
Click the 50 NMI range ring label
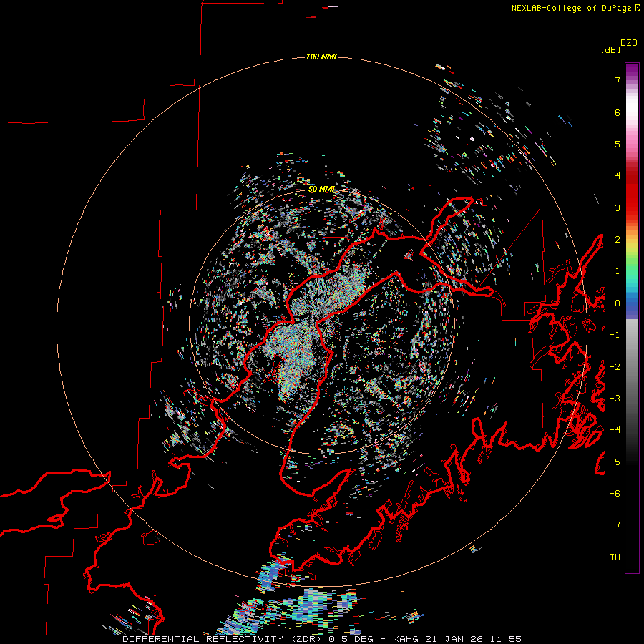[x=321, y=190]
